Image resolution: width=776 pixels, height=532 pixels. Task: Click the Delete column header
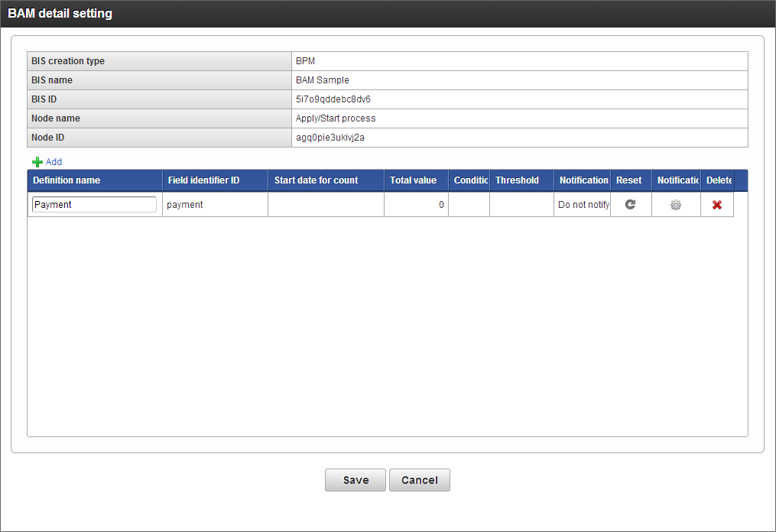click(717, 180)
